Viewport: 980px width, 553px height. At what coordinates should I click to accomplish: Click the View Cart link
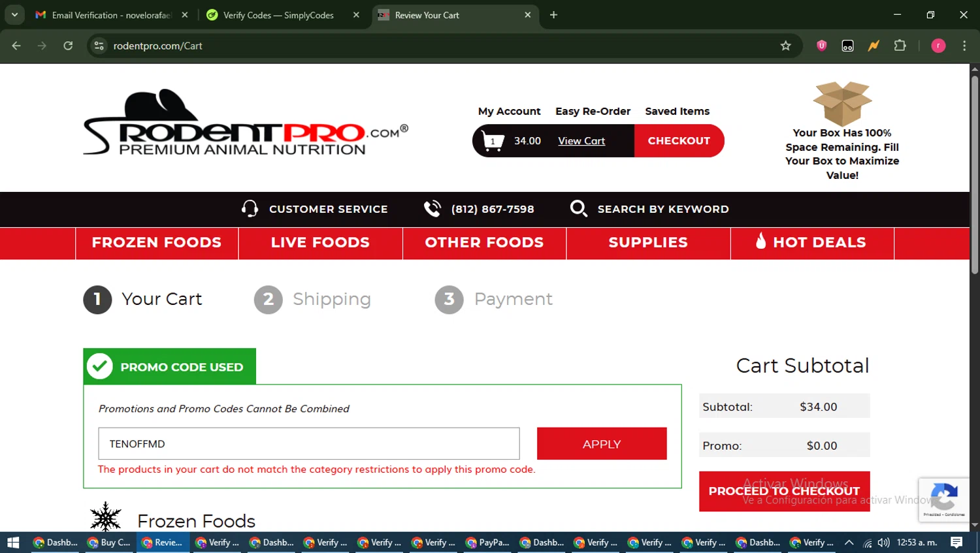pos(581,141)
